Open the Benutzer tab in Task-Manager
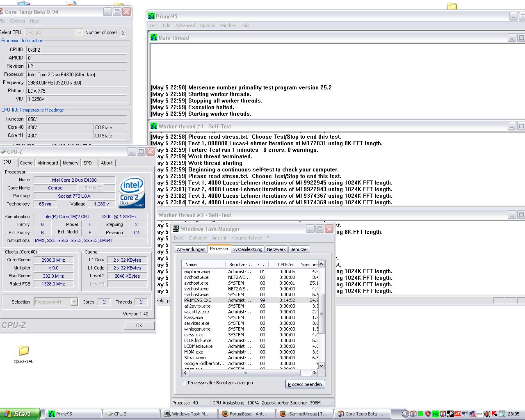The width and height of the screenshot is (525, 420). click(299, 249)
